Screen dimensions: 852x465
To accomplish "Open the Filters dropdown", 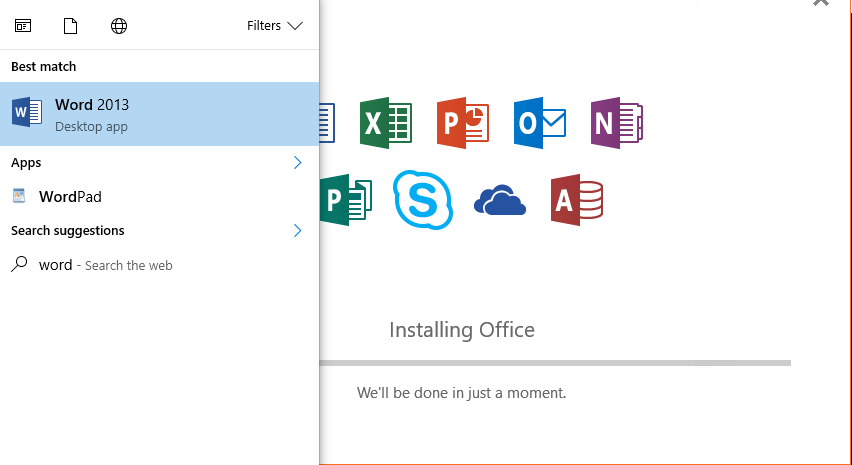I will 274,26.
